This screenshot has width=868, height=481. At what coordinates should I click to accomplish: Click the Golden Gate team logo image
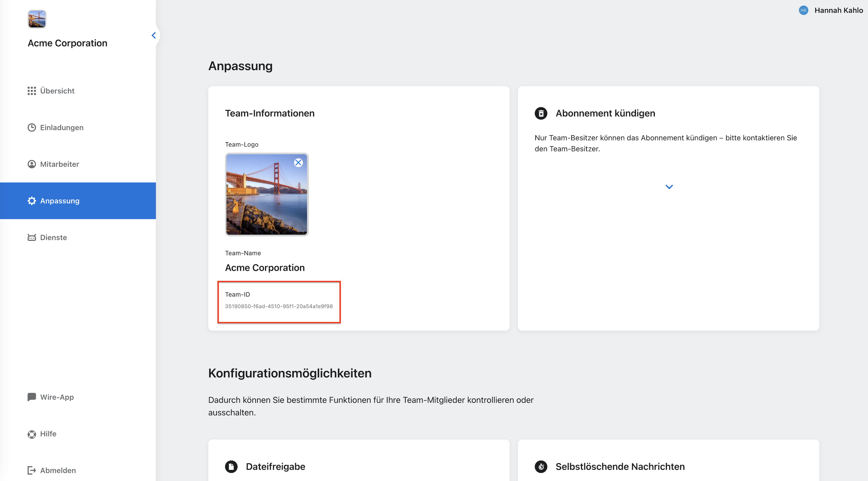point(267,195)
